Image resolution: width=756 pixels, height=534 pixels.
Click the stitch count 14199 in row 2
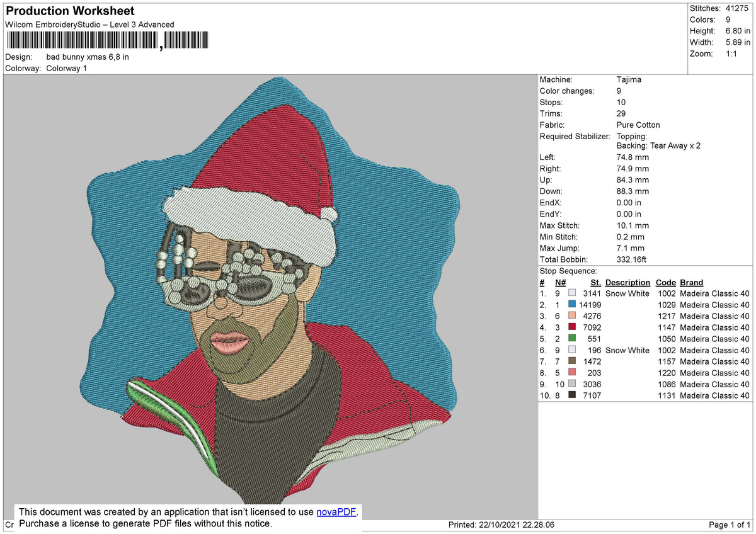[x=590, y=305]
